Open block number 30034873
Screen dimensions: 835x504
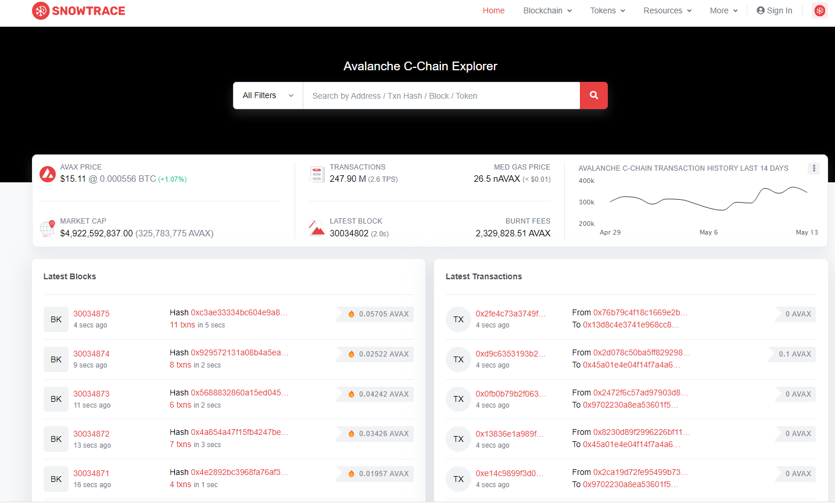coord(91,394)
